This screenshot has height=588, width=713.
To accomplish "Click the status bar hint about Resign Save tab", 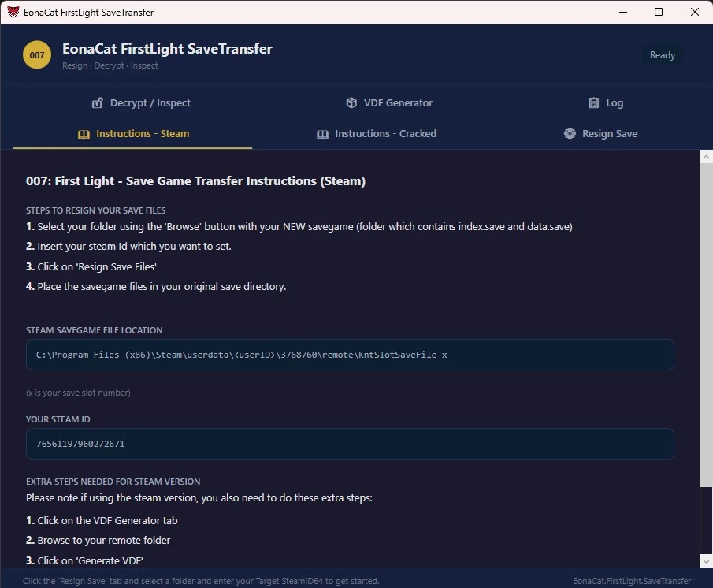I will [201, 581].
